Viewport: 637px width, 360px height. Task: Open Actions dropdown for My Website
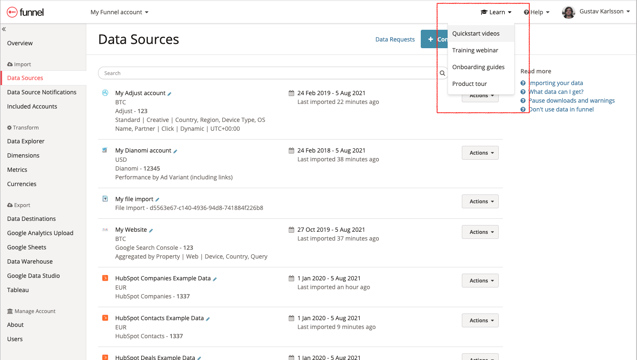point(480,232)
